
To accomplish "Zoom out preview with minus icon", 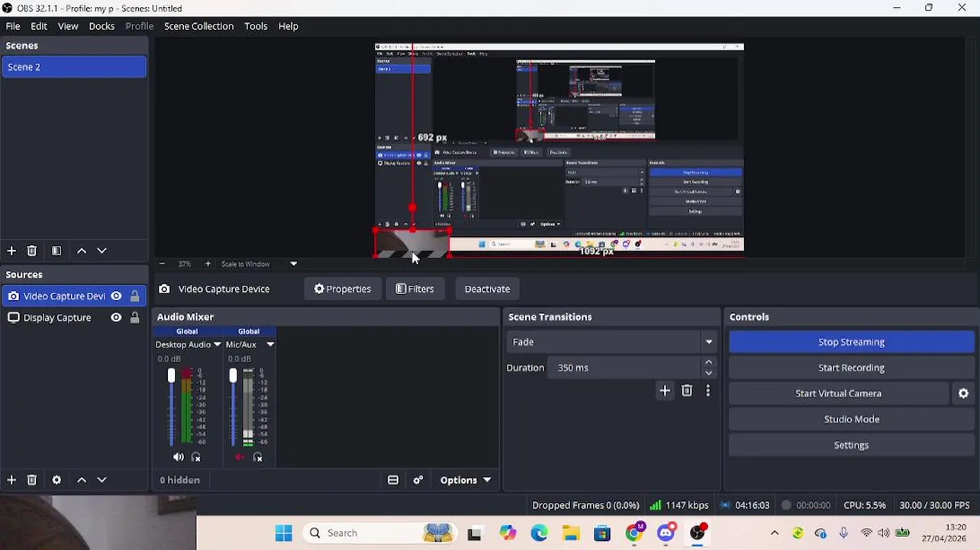I will tap(162, 264).
